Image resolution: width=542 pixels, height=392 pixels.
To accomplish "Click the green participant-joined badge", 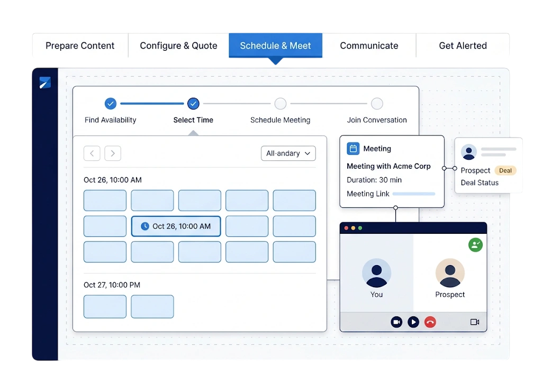I will tap(475, 245).
